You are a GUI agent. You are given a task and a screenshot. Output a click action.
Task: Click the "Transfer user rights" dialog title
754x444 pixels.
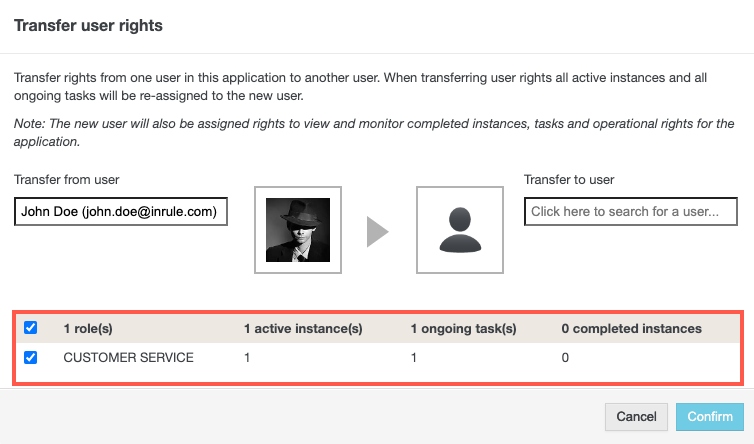click(88, 25)
